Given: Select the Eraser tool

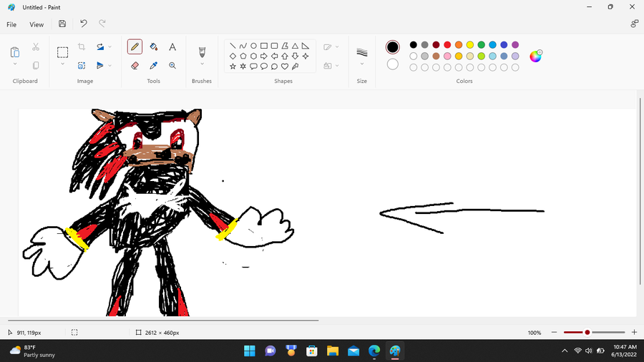Looking at the screenshot, I should point(135,66).
